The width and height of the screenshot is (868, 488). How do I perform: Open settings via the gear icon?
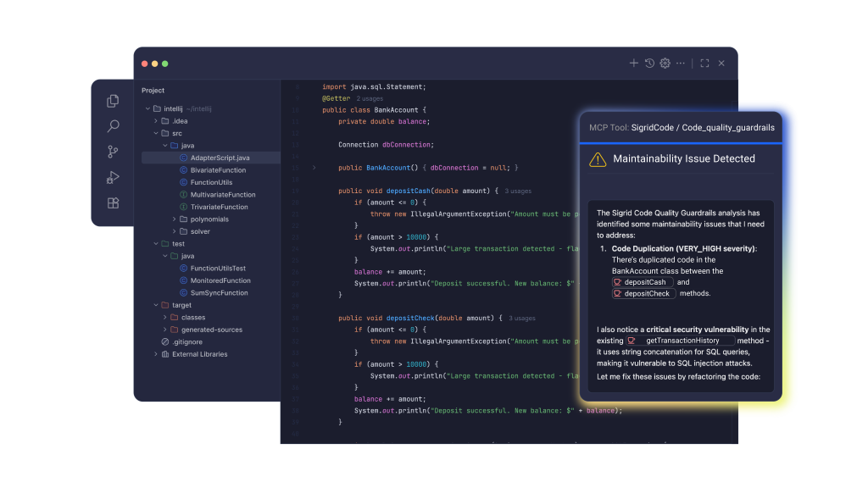click(x=665, y=63)
